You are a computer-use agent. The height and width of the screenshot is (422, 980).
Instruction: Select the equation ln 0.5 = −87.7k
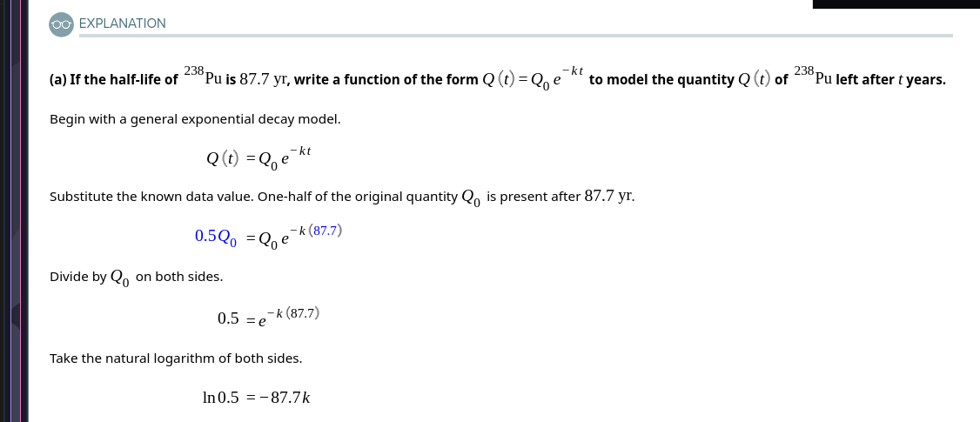(x=256, y=398)
